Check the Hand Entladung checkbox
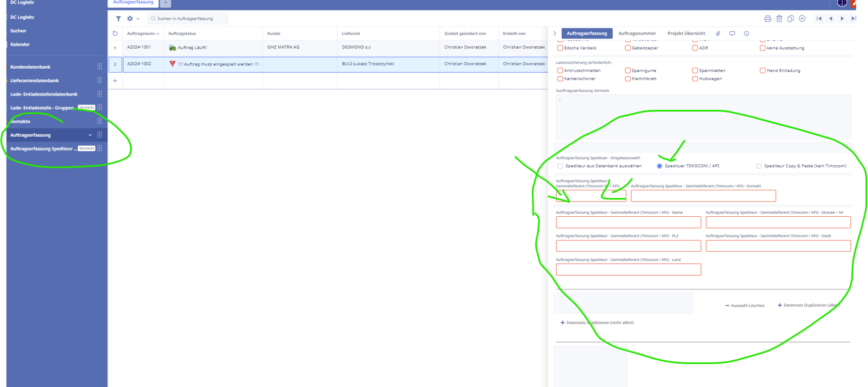This screenshot has height=387, width=868. point(763,71)
